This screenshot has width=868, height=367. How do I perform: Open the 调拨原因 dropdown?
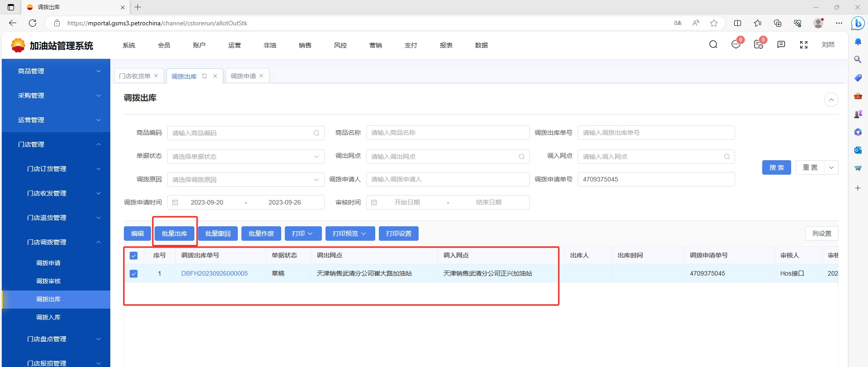(245, 180)
